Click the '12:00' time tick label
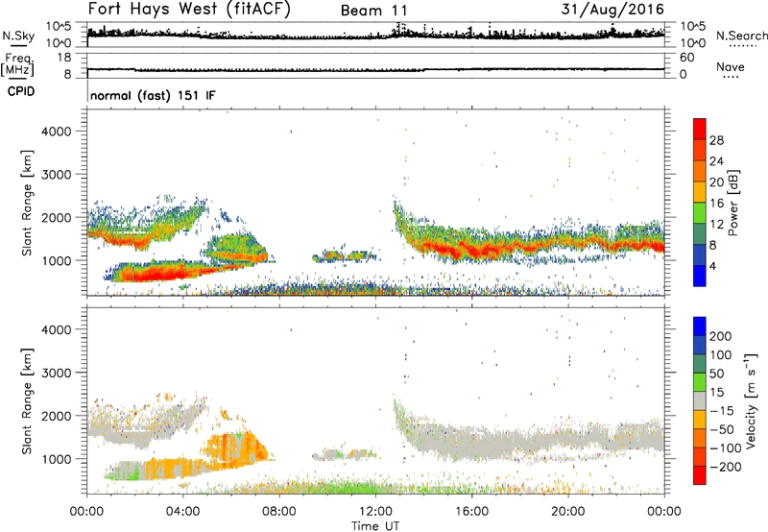768x532 pixels. 375,512
